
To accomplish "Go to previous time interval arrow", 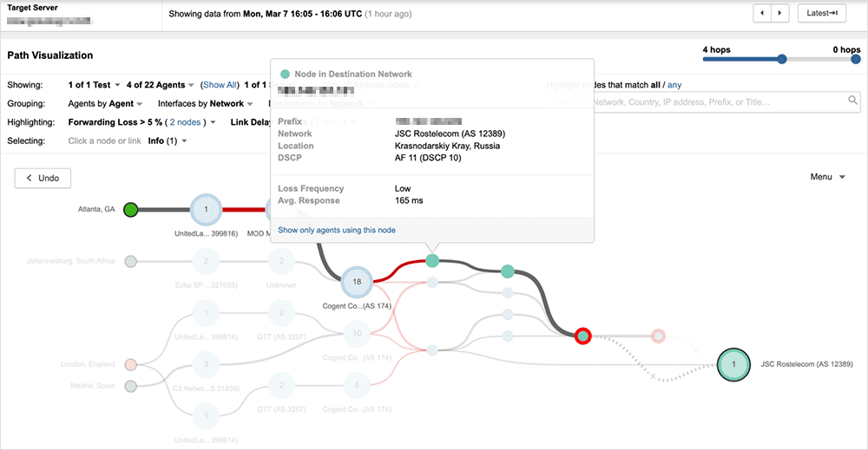I will tap(762, 13).
